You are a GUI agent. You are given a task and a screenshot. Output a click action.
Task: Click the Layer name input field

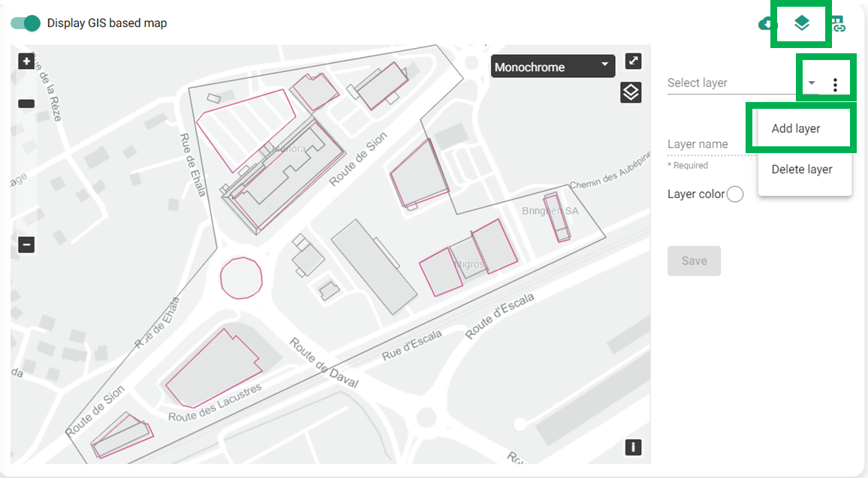click(x=706, y=144)
